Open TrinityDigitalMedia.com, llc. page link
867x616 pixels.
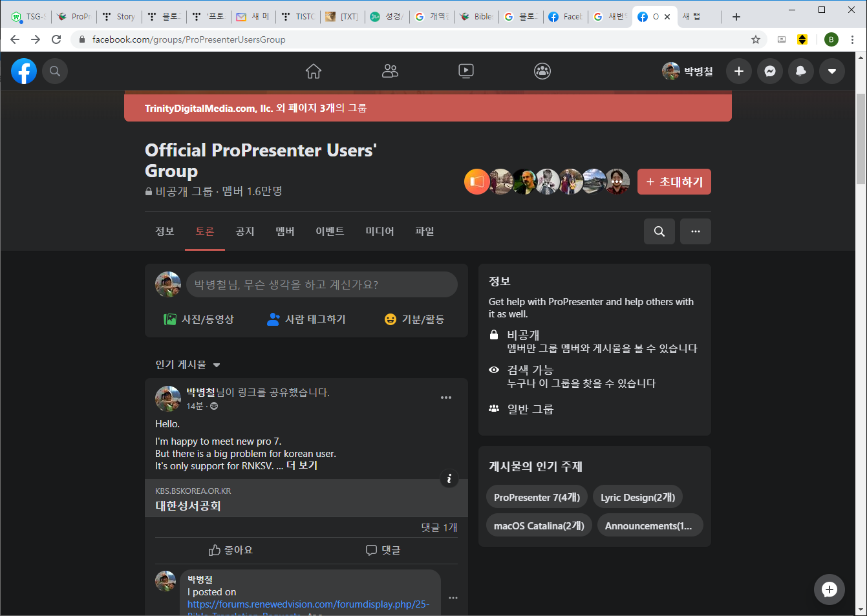(x=209, y=108)
